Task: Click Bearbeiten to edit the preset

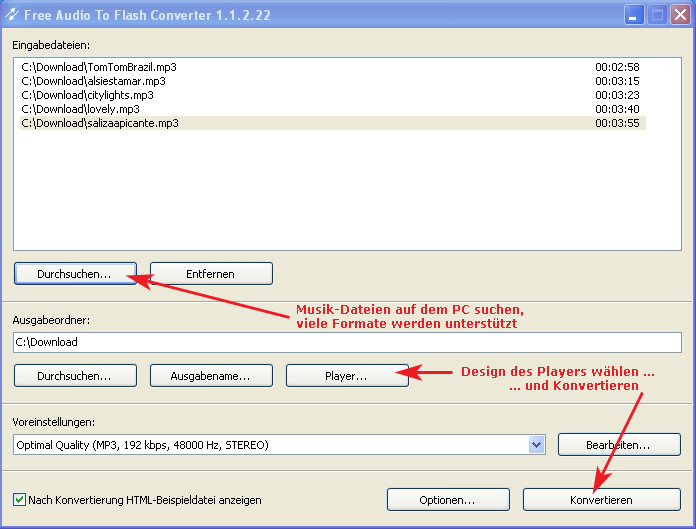Action: (619, 444)
